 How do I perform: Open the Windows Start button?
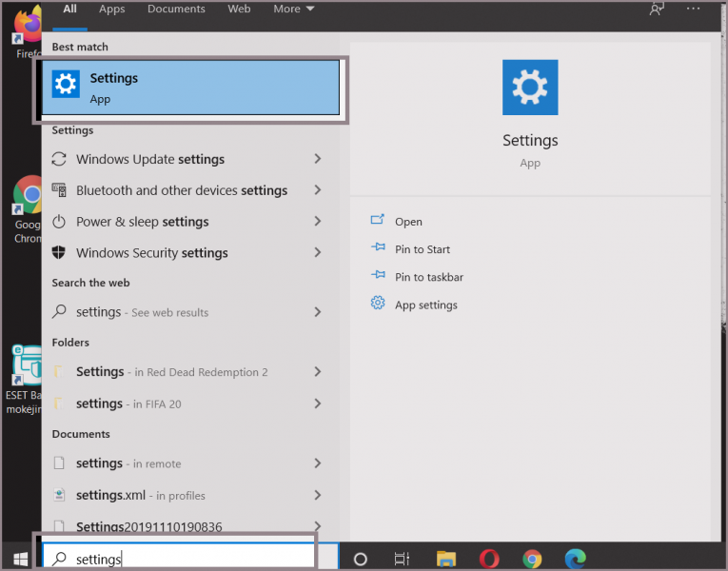pos(20,559)
